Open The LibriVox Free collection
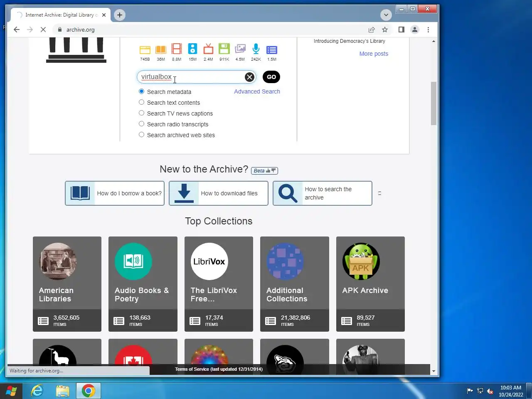 219,284
